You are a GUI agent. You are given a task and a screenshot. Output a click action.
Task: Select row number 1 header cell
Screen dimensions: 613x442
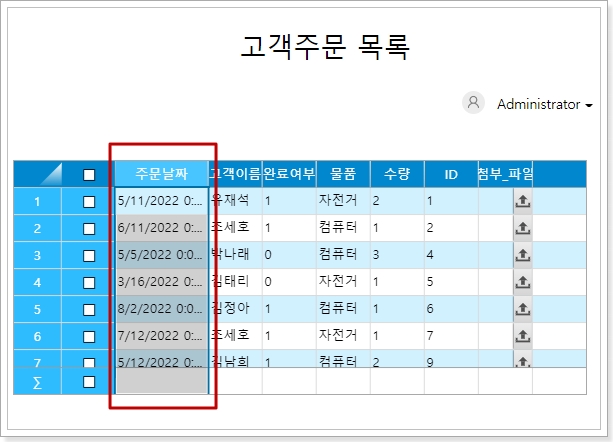pos(37,201)
